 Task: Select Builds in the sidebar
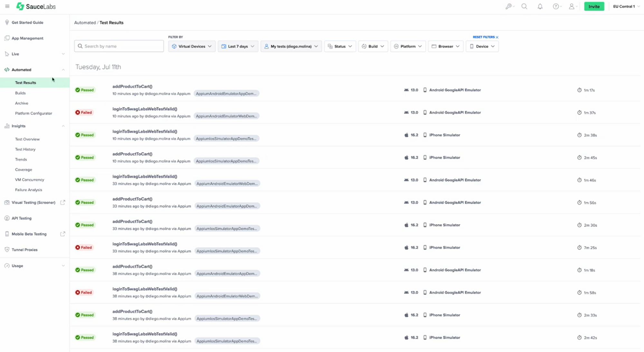point(20,93)
